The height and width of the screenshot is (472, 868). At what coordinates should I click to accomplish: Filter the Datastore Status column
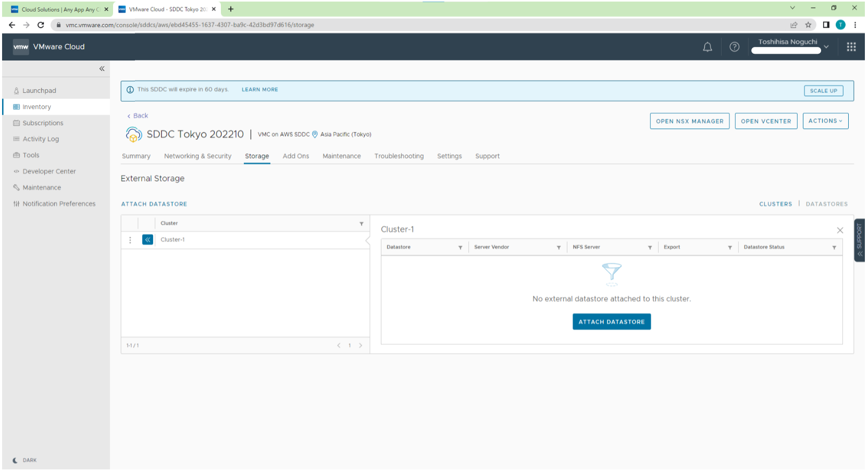pyautogui.click(x=834, y=248)
